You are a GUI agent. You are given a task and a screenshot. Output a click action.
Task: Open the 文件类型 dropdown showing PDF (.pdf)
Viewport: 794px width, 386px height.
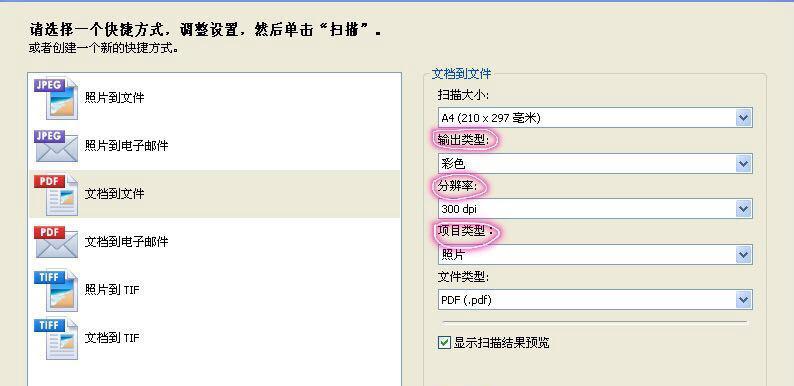point(743,300)
